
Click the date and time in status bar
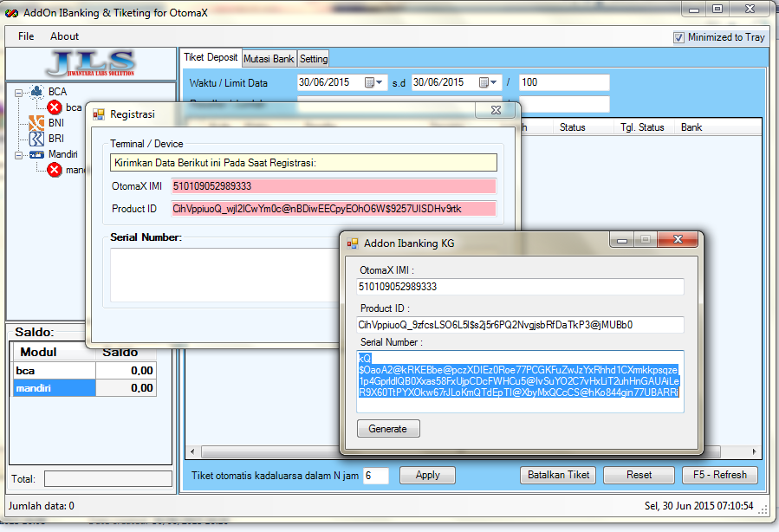coord(698,506)
